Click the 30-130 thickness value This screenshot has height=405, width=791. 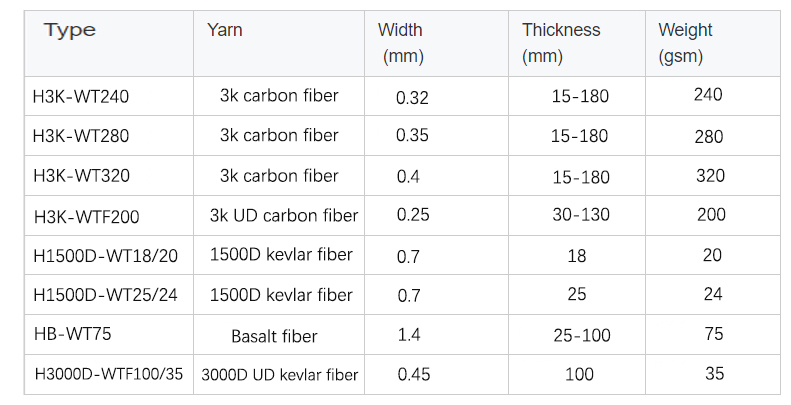[x=580, y=215]
